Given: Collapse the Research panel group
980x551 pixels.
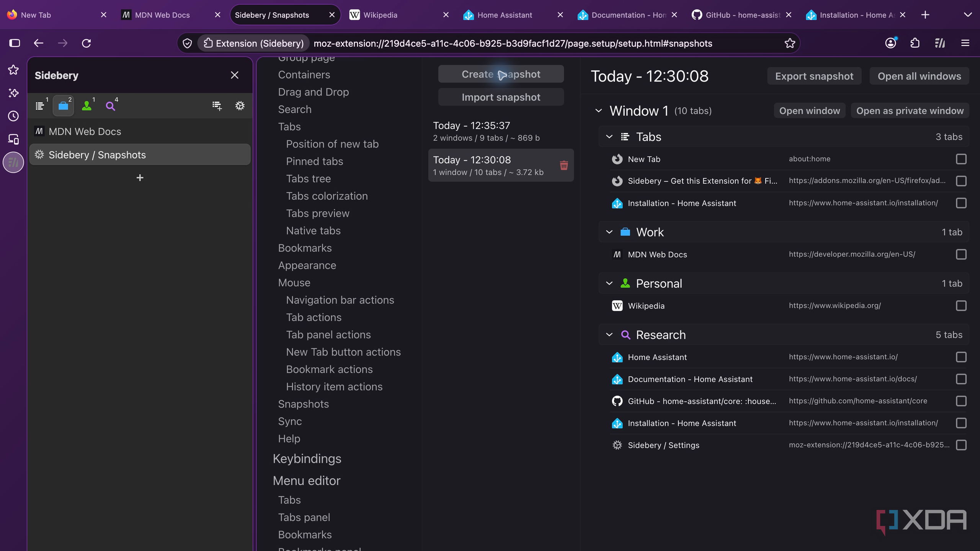Looking at the screenshot, I should coord(609,335).
